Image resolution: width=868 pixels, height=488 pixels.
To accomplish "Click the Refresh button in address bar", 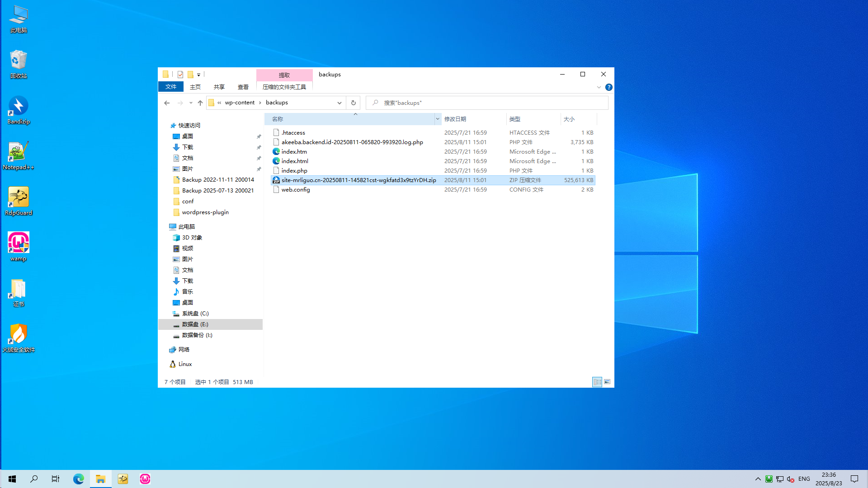I will (x=353, y=103).
